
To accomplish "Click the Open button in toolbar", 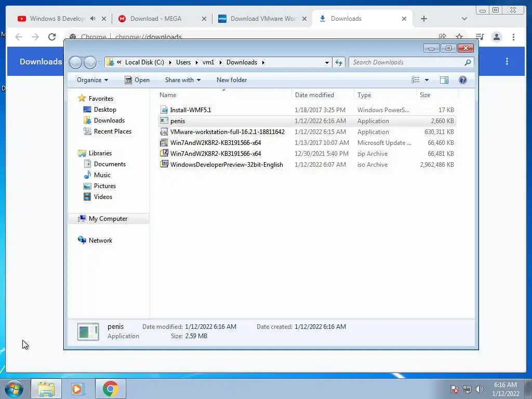I will click(137, 80).
